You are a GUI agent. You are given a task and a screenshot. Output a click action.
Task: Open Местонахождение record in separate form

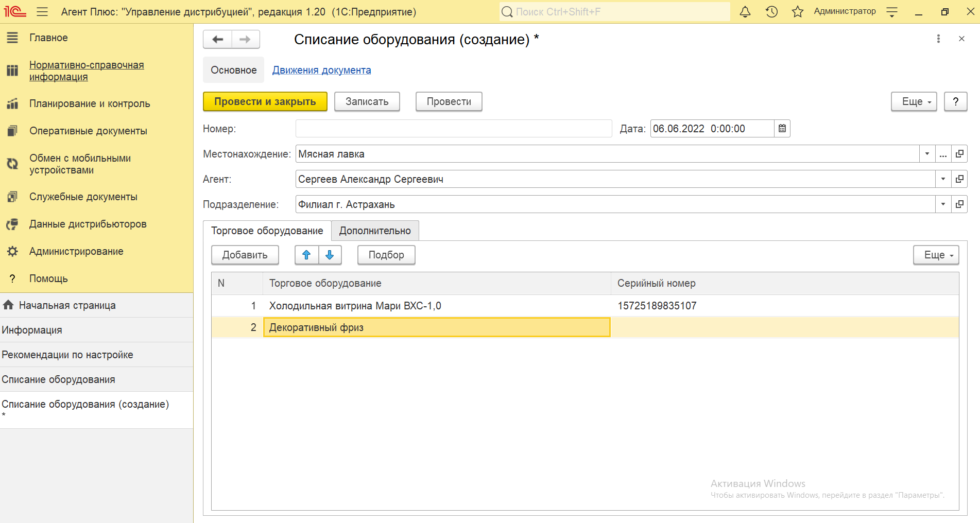(x=959, y=154)
